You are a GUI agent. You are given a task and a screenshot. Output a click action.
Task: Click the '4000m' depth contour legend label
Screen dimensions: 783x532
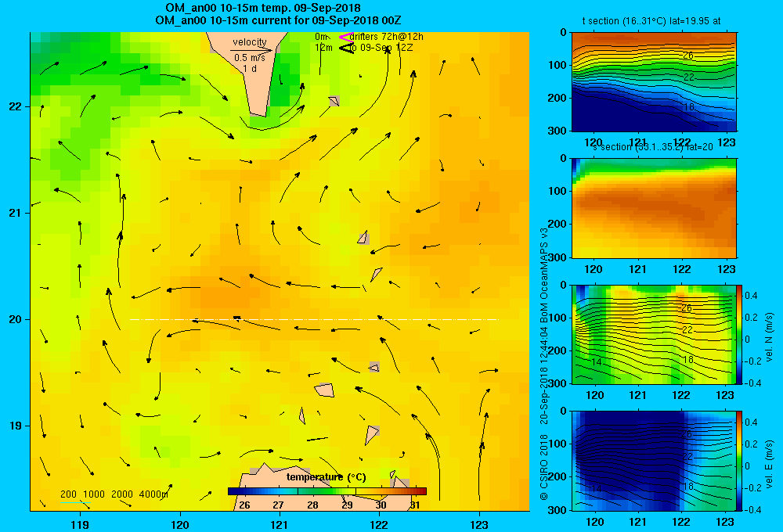click(153, 494)
